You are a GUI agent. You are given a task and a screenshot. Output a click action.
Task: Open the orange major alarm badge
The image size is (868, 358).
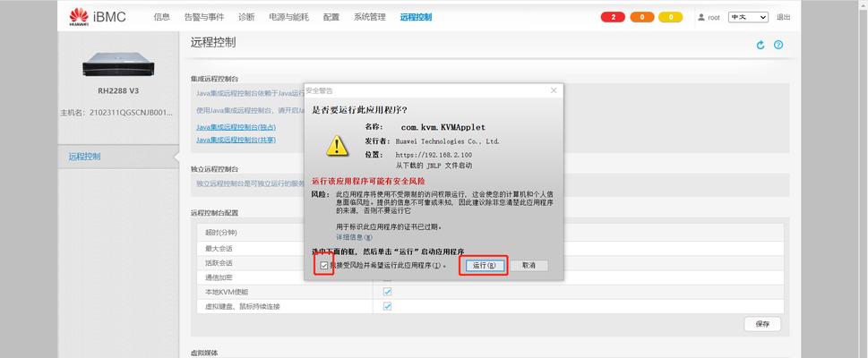pos(642,17)
